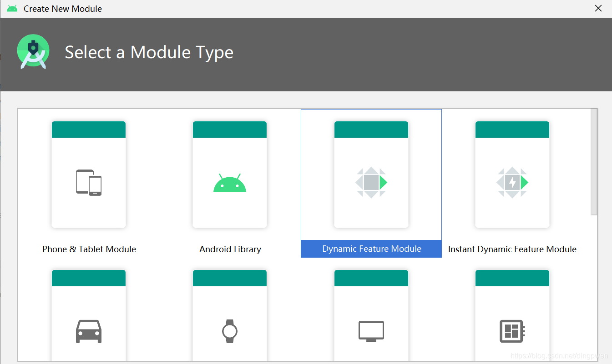Choose the green Android Library robot icon
Image resolution: width=612 pixels, height=364 pixels.
(230, 183)
